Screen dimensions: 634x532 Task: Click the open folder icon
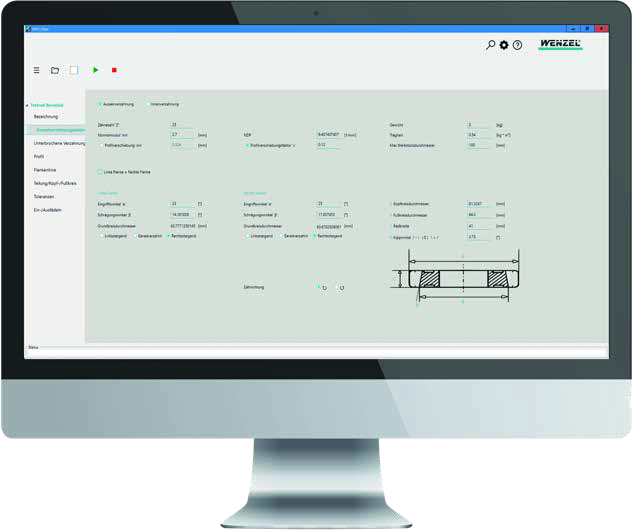(x=55, y=70)
